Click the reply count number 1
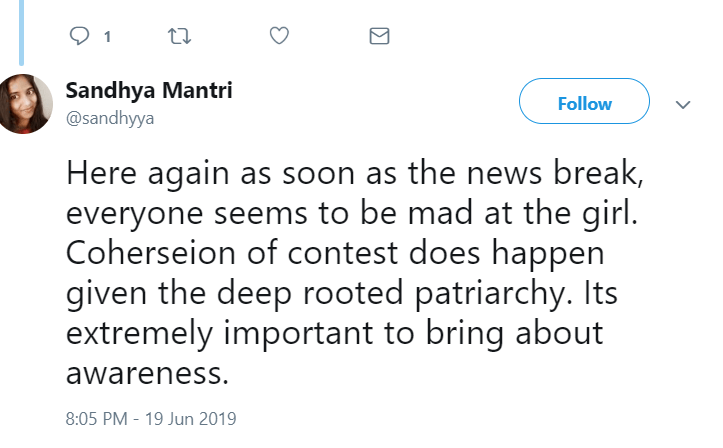This screenshot has height=448, width=723. point(106,37)
